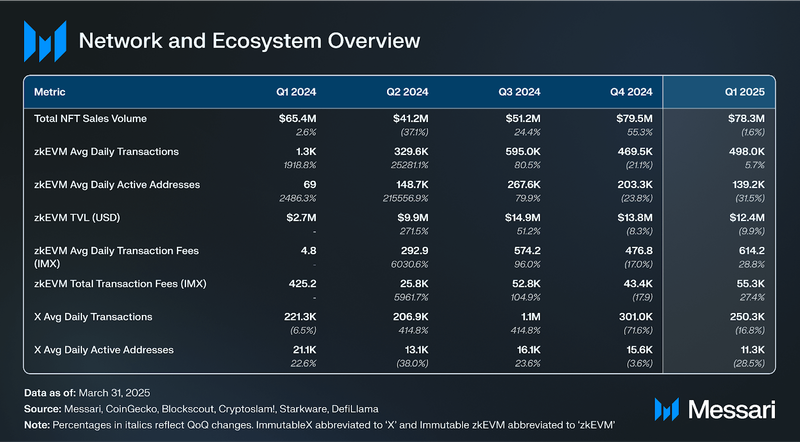The width and height of the screenshot is (800, 442).
Task: Click the 498.0K Q1 2025 transactions value
Action: coord(746,152)
